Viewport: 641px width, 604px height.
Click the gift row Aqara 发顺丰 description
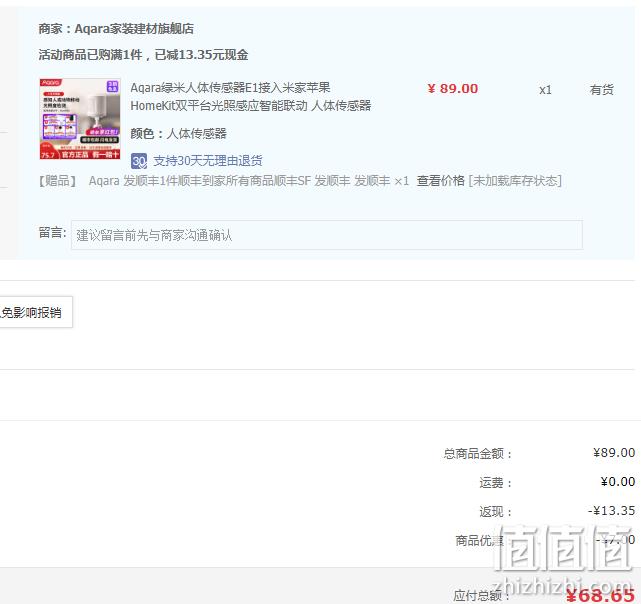coord(249,180)
